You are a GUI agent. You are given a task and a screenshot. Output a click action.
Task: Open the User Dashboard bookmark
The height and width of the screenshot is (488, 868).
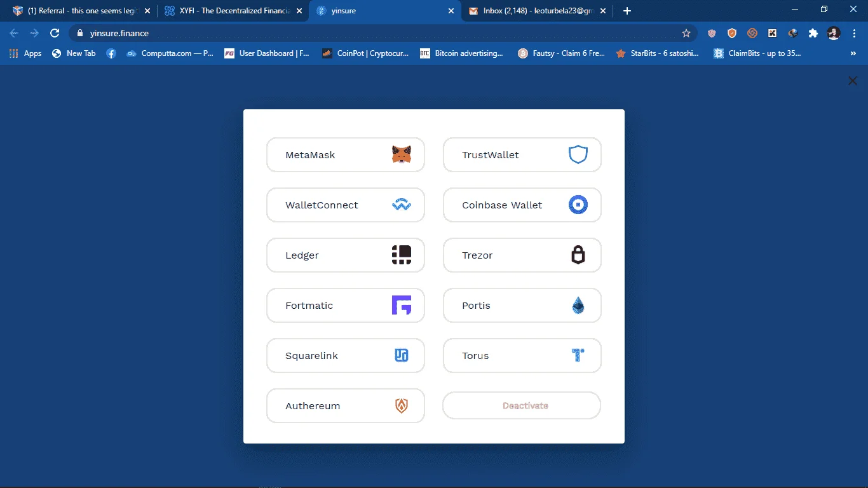[267, 53]
